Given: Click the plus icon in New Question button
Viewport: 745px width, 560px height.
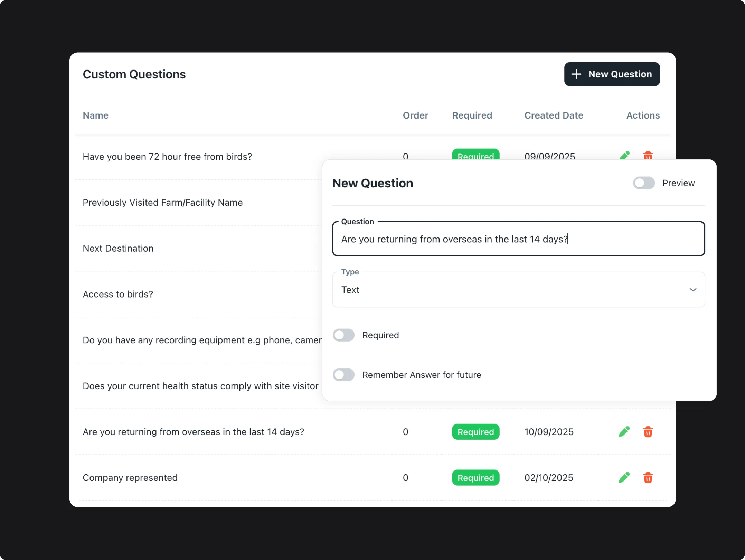Looking at the screenshot, I should 576,74.
